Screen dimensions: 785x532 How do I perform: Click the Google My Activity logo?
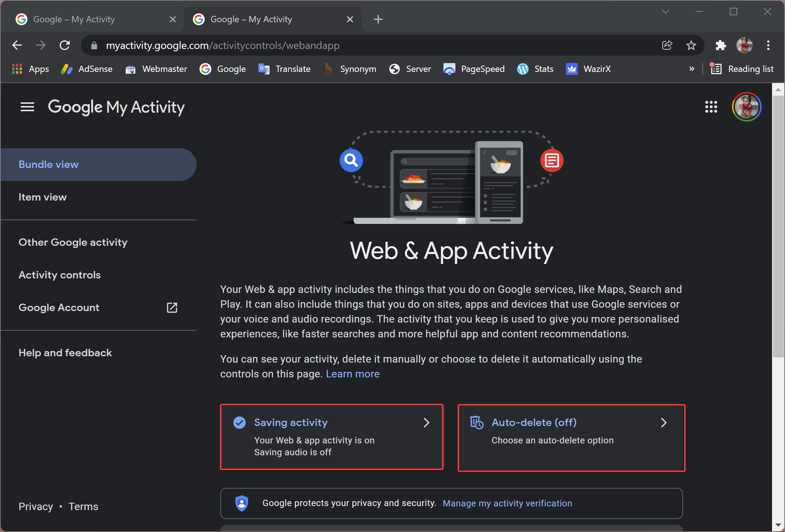tap(116, 107)
